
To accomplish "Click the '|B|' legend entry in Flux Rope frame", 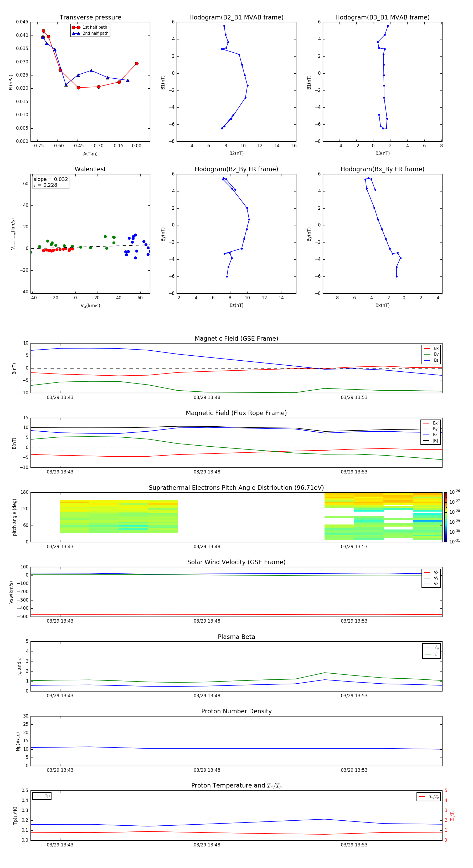I will pyautogui.click(x=431, y=441).
